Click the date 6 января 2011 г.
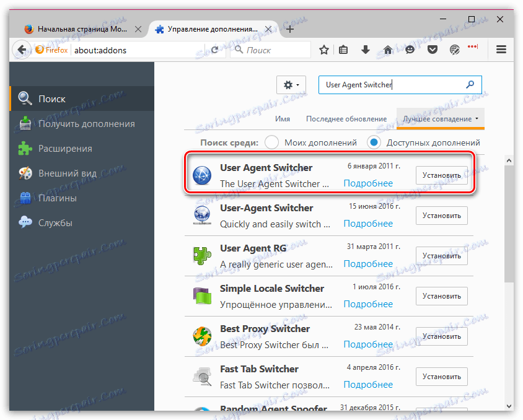The height and width of the screenshot is (420, 523). (x=374, y=166)
